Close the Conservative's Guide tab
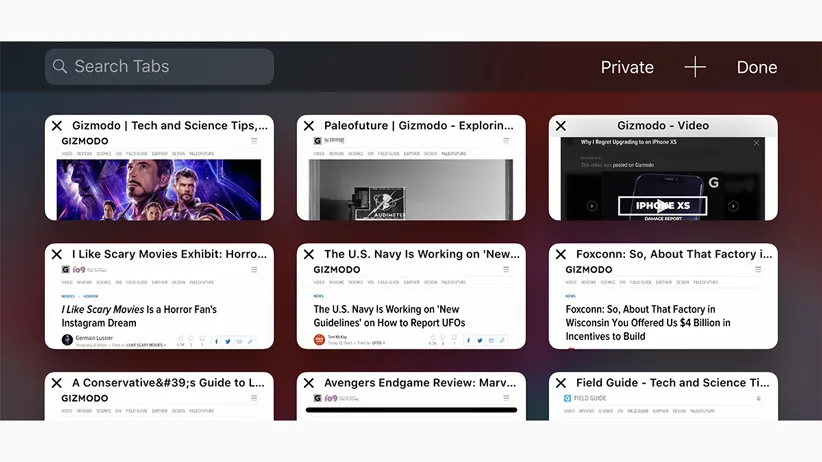822x462 pixels. click(57, 383)
